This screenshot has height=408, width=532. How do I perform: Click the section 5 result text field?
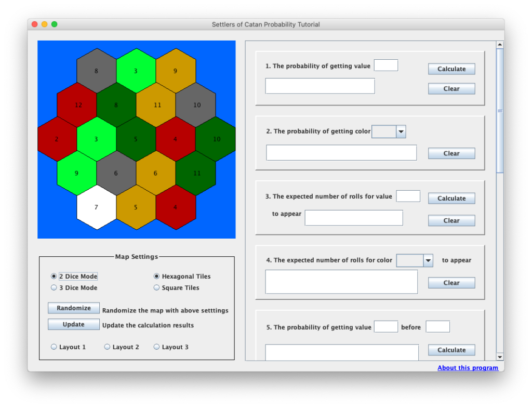click(x=342, y=352)
